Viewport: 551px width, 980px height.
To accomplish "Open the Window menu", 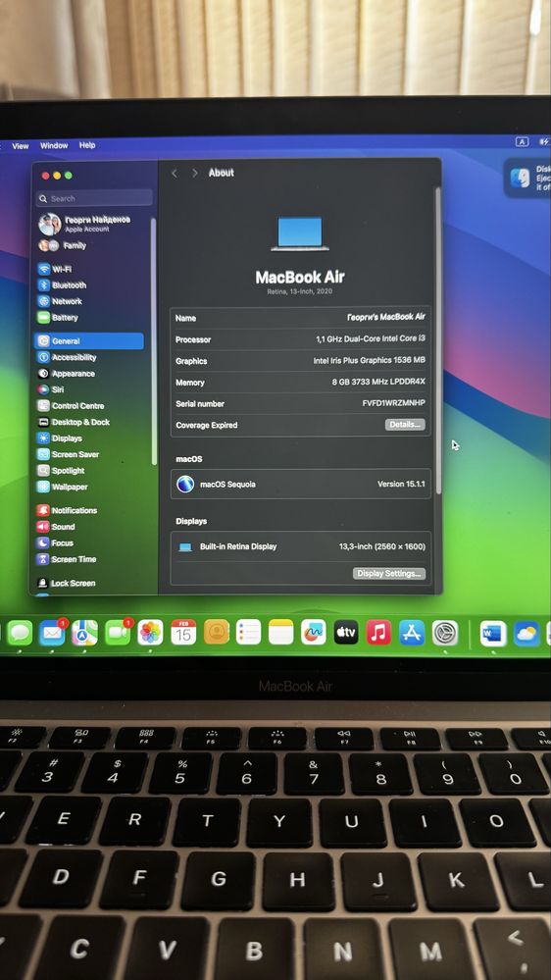I will coord(54,145).
